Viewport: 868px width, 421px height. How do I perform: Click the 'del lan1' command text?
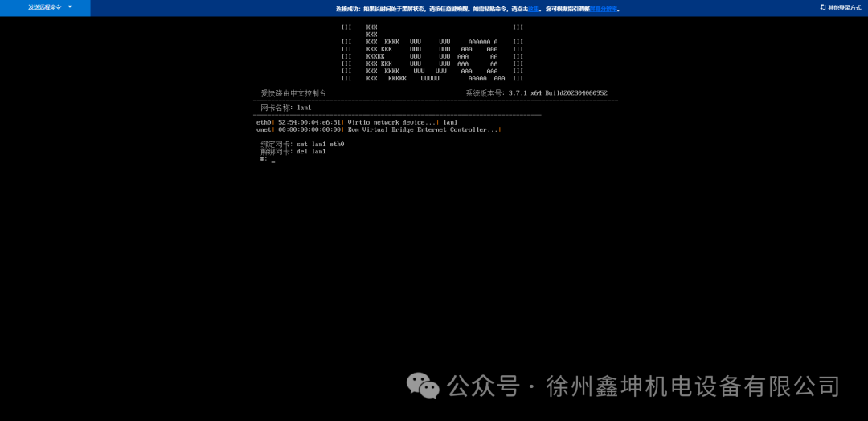pyautogui.click(x=311, y=152)
